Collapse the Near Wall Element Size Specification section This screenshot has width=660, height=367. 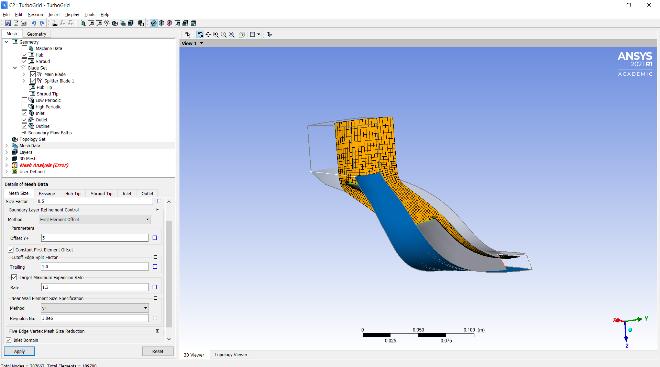(155, 298)
